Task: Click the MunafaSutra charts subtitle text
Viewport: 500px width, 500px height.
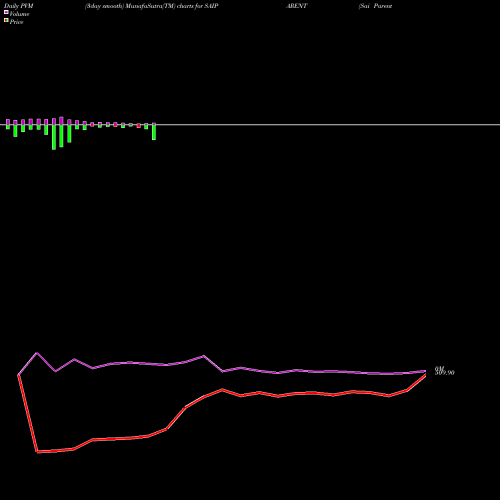Action: [x=152, y=6]
